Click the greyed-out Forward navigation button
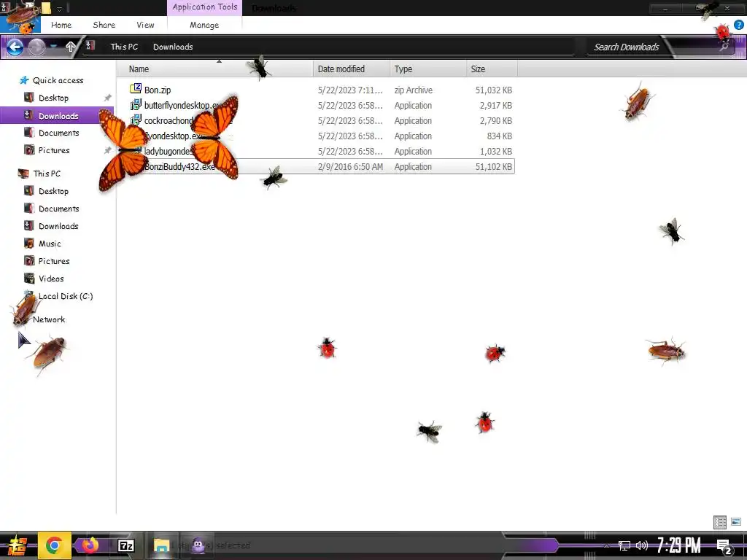This screenshot has height=560, width=747. [x=36, y=47]
